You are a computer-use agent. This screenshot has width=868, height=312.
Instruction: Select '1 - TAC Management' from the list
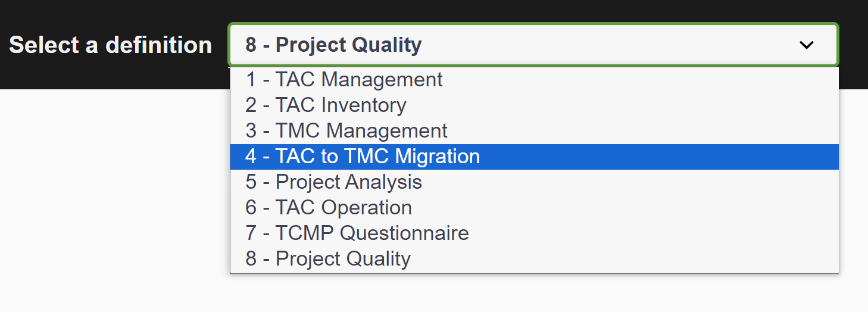click(344, 80)
